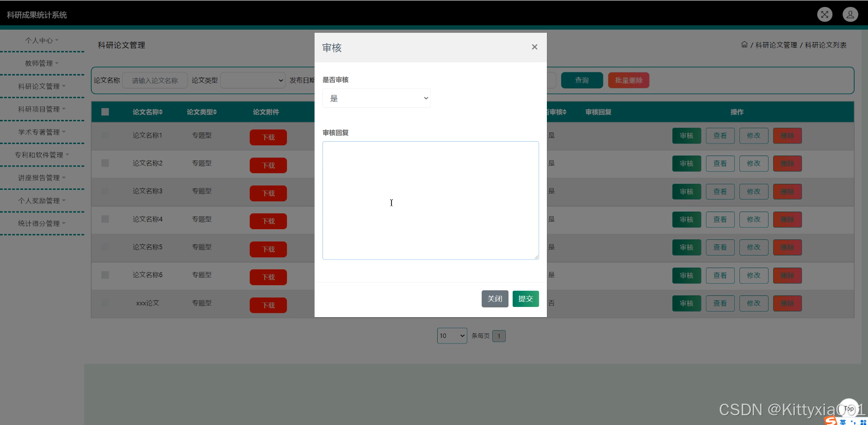
Task: Click 删除 button for 论文名称4 row
Action: pyautogui.click(x=787, y=219)
